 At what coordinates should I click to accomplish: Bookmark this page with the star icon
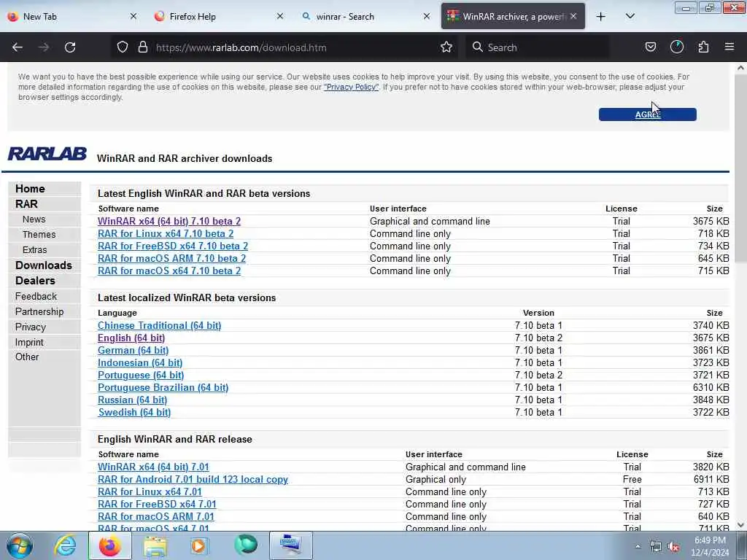[446, 47]
